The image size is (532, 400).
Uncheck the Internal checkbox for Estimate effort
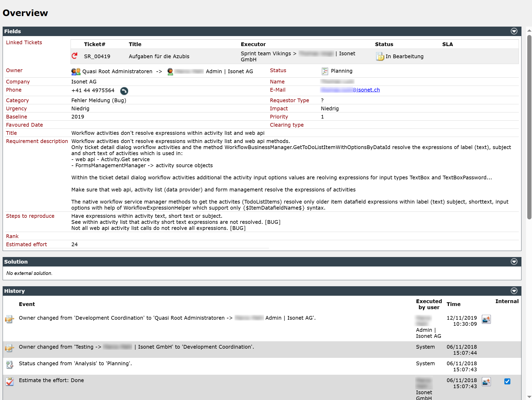tap(507, 381)
